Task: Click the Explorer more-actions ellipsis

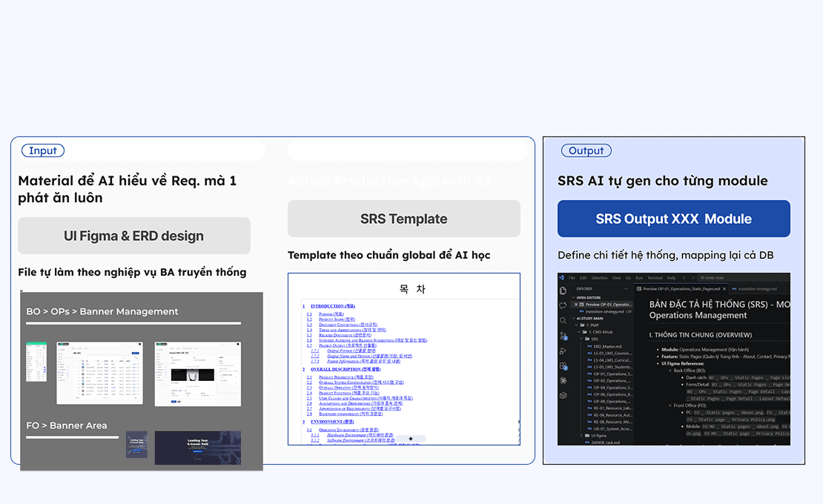Action: 626,289
